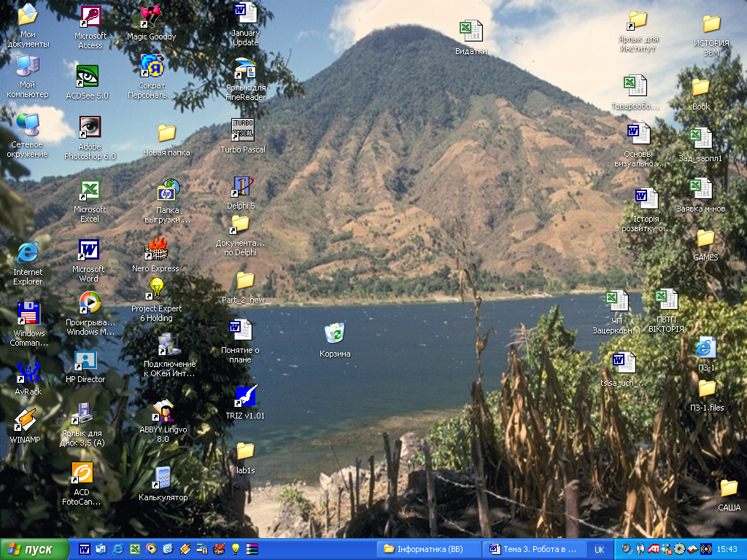This screenshot has width=747, height=560.
Task: Select the Корзина recycle bin
Action: coord(335,333)
